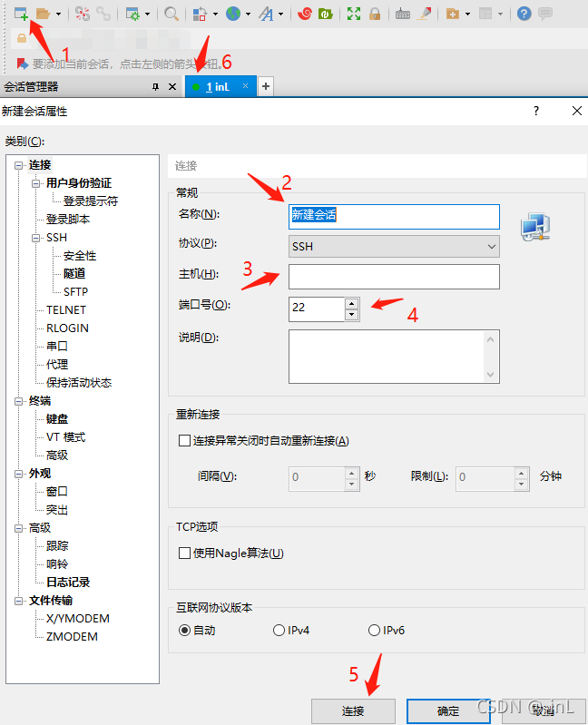Select the IPv4 radio button

pyautogui.click(x=279, y=631)
